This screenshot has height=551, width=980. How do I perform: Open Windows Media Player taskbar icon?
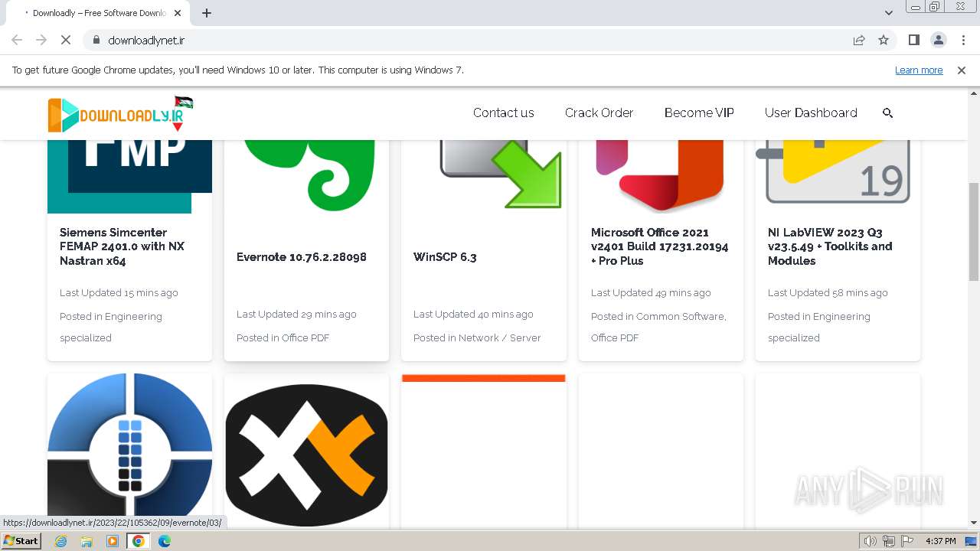coord(113,541)
